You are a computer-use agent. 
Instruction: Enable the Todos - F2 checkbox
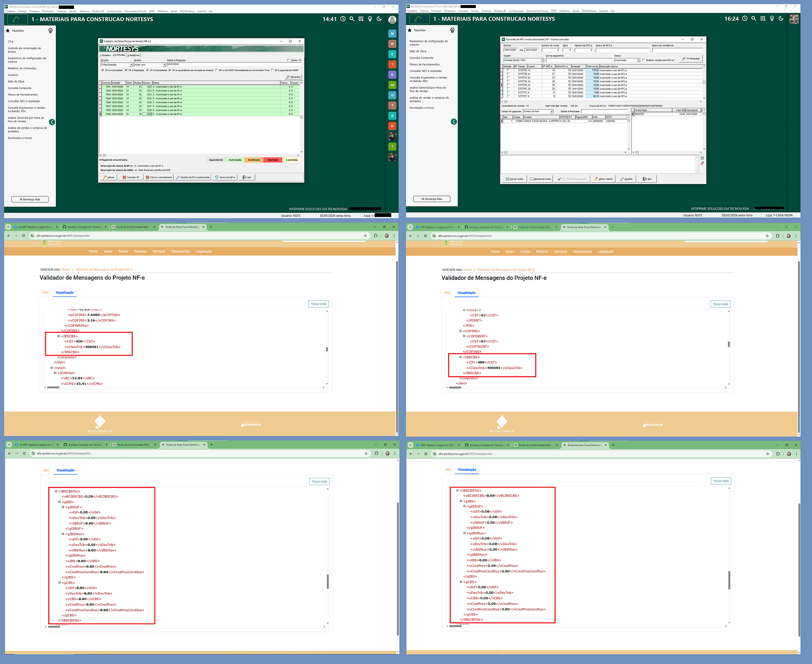click(x=289, y=60)
